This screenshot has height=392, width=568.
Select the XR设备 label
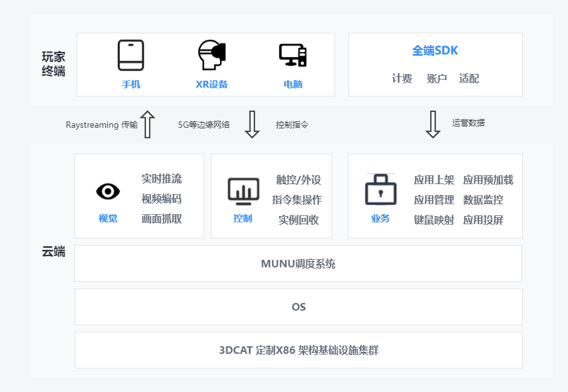(x=212, y=85)
